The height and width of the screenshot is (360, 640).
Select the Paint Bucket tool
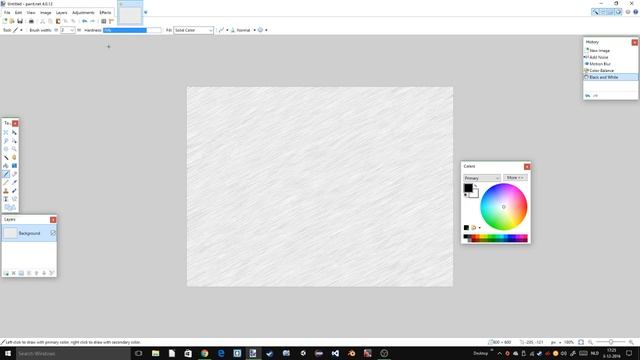click(x=6, y=166)
